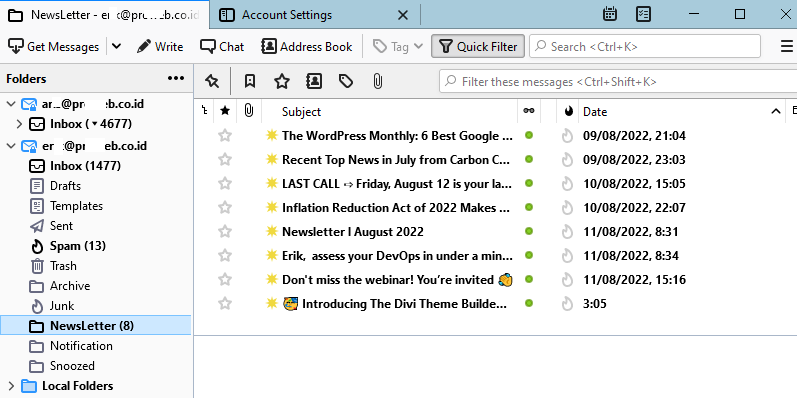Switch to NewsLetter mail tab
797x398 pixels.
(x=104, y=15)
